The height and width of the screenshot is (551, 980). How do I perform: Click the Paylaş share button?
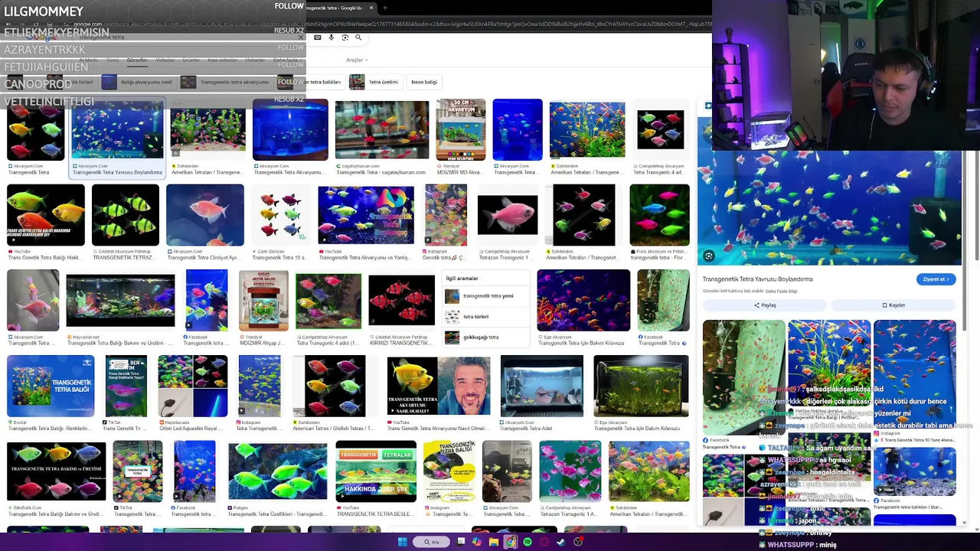point(765,305)
